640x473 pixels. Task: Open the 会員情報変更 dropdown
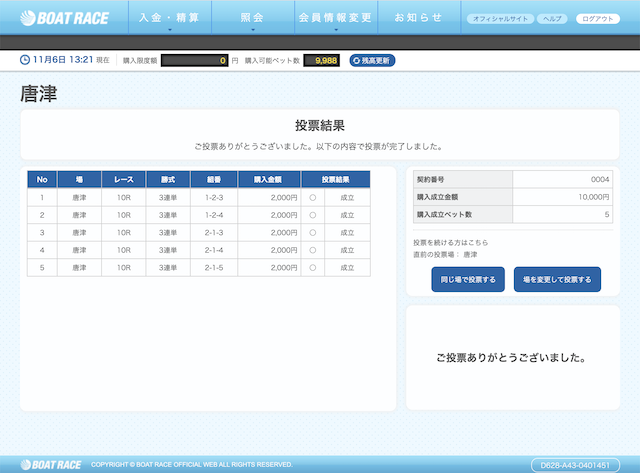(336, 19)
